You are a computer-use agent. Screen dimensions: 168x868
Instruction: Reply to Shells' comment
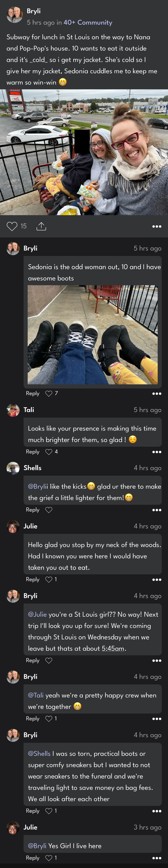tap(33, 510)
